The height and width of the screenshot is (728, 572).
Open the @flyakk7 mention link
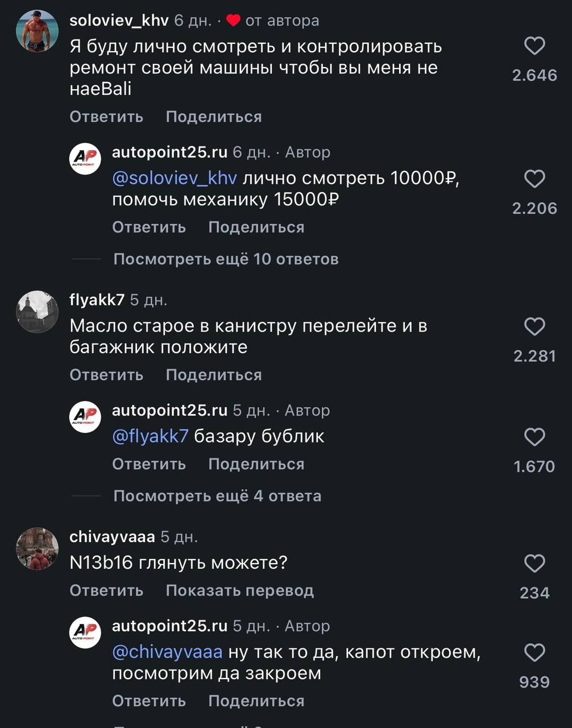point(150,436)
